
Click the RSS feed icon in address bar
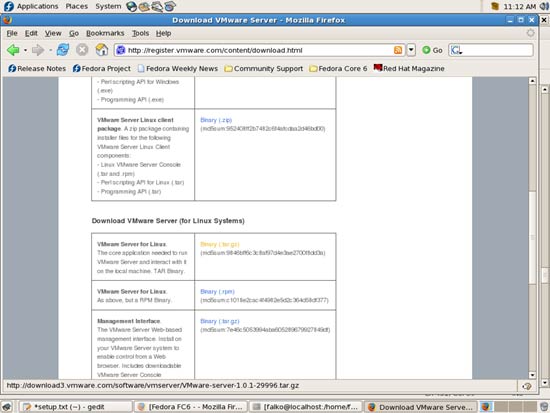398,50
